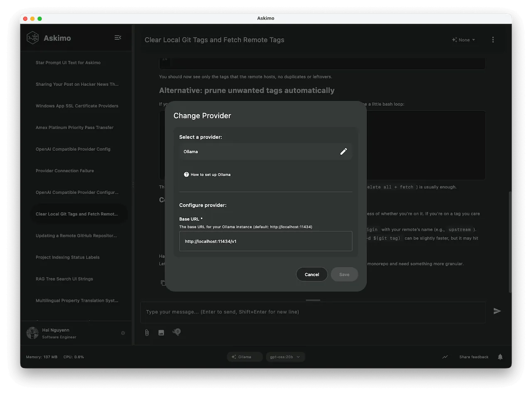The height and width of the screenshot is (395, 532).
Task: Cancel the Change Provider dialog
Action: point(312,275)
